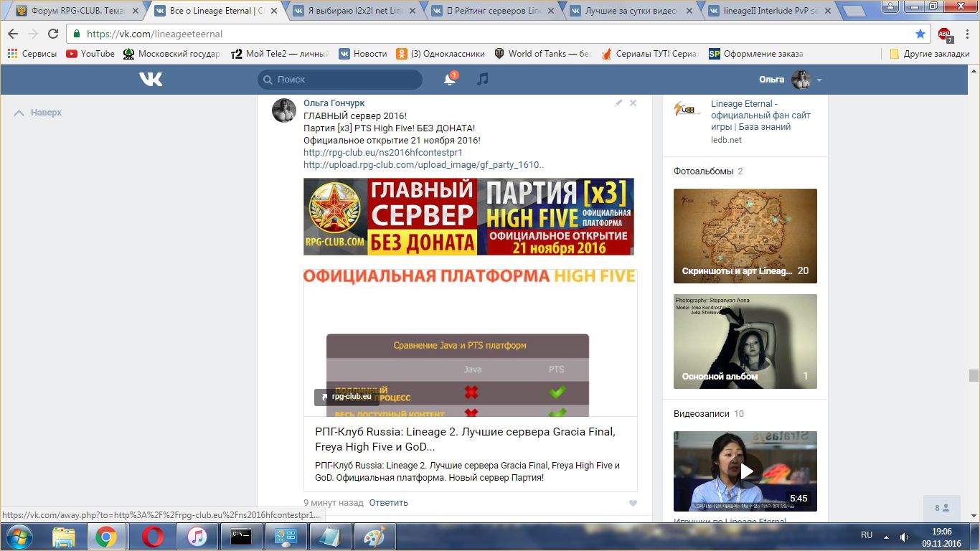
Task: Click the 9 минут назад timestamp
Action: point(334,503)
